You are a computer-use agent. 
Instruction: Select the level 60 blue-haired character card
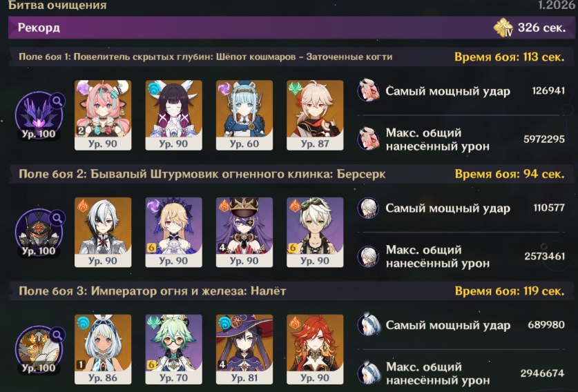tap(244, 115)
